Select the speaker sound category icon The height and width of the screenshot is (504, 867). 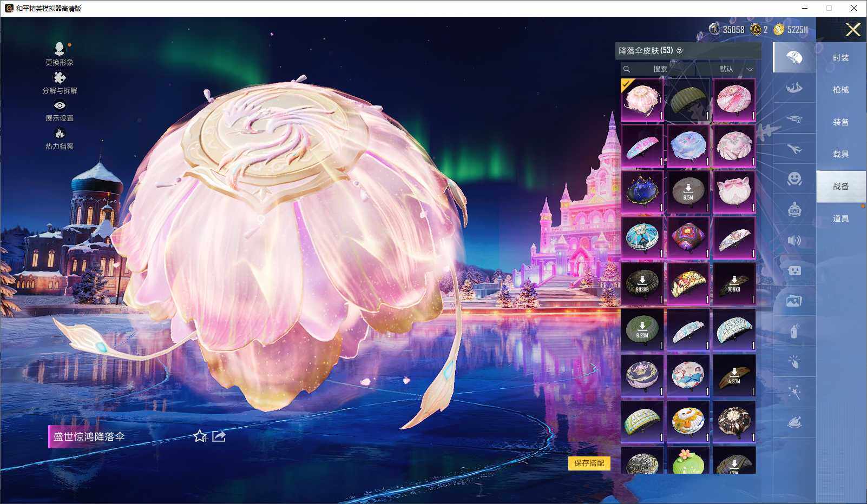pos(794,240)
